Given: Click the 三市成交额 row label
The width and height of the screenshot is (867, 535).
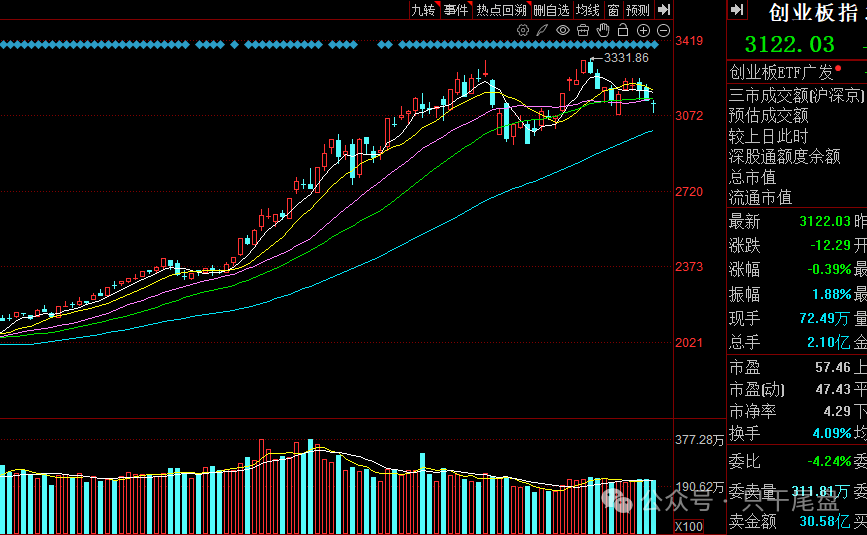Looking at the screenshot, I should point(796,95).
